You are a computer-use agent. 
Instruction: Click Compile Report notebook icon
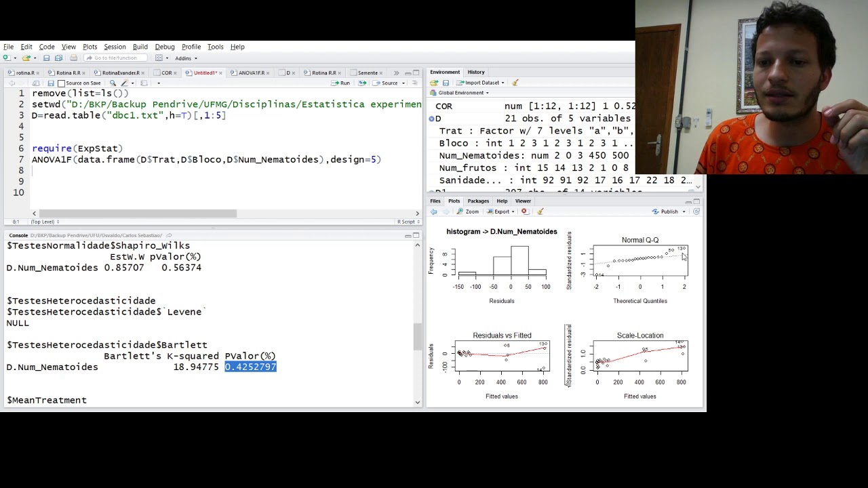(144, 83)
